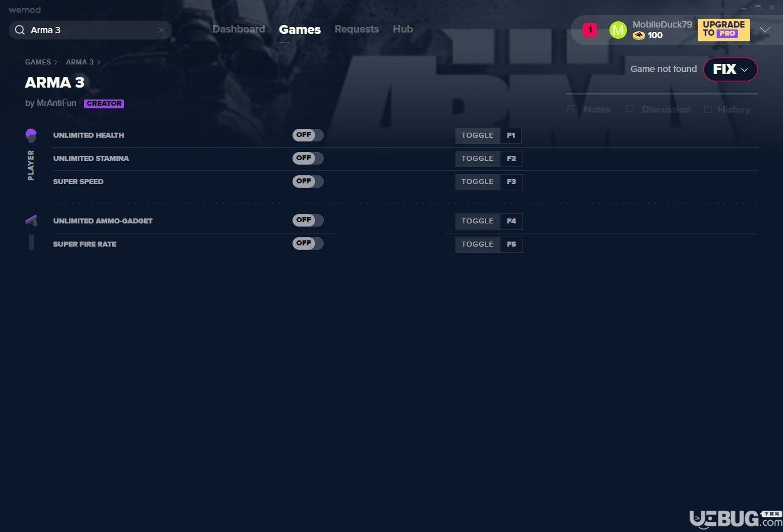Click the Notes icon

[x=572, y=110]
